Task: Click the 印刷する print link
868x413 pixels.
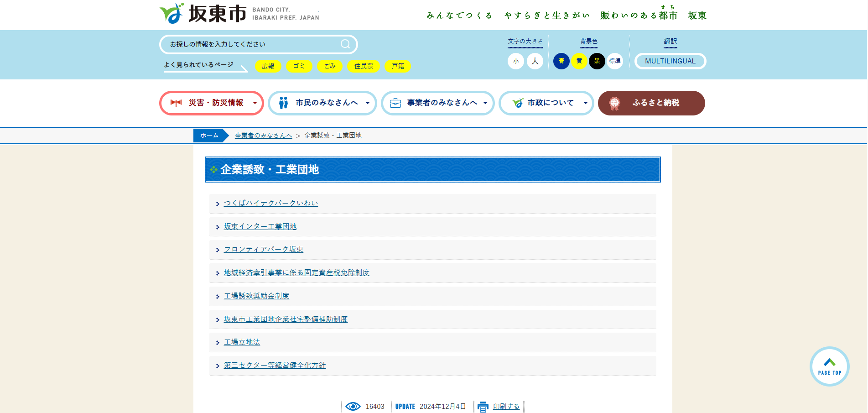Action: pos(506,406)
